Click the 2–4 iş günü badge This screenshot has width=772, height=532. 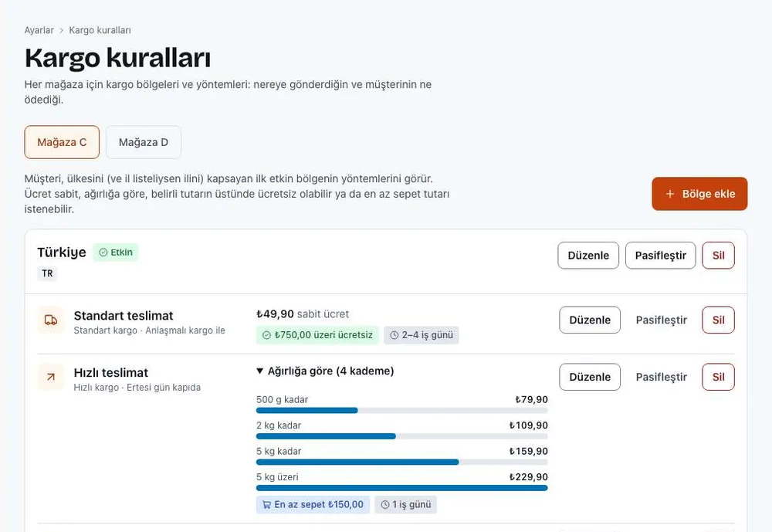point(422,335)
